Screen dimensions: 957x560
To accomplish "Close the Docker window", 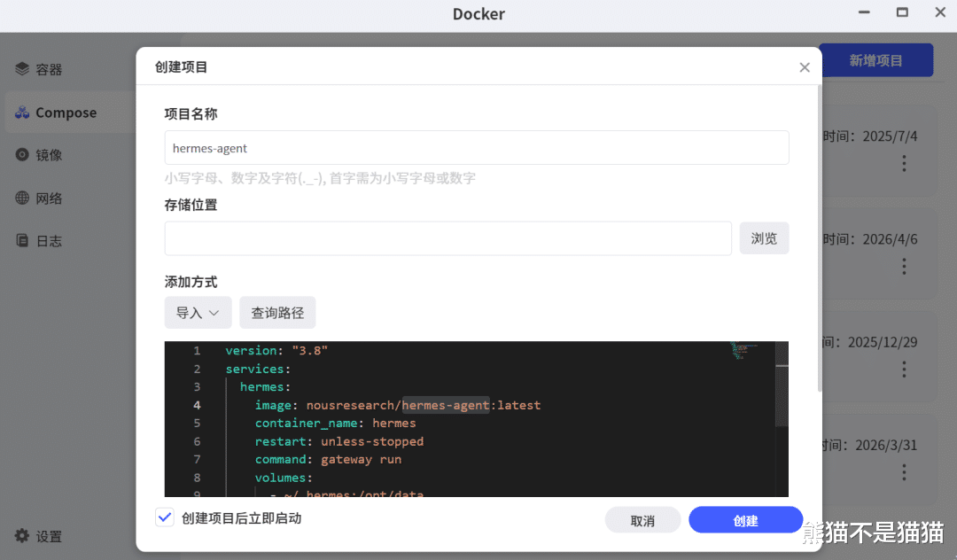I will click(940, 12).
